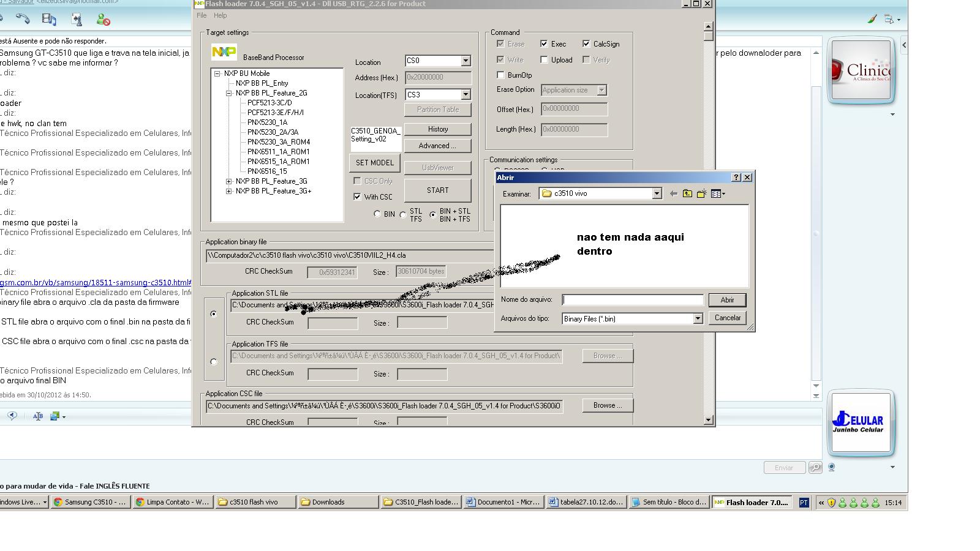
Task: Uncheck the With CSC checkbox
Action: (x=357, y=197)
